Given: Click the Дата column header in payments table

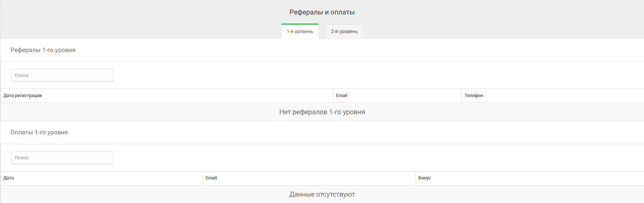Looking at the screenshot, I should pos(9,178).
